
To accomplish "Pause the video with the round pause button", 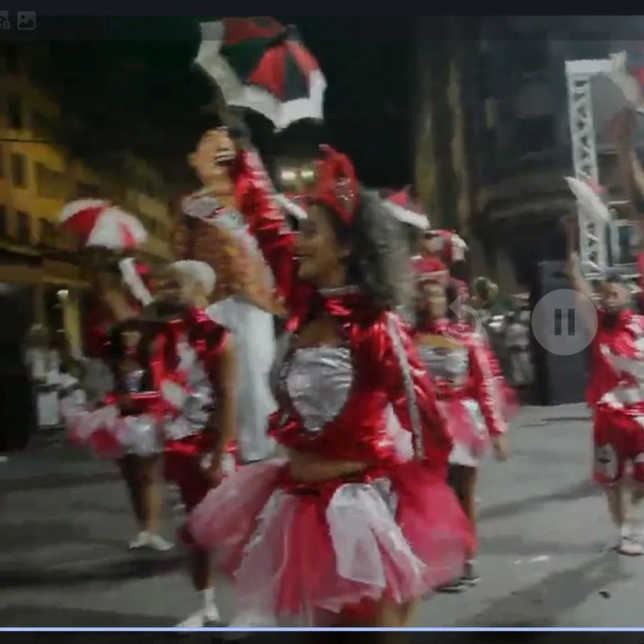I will [564, 322].
